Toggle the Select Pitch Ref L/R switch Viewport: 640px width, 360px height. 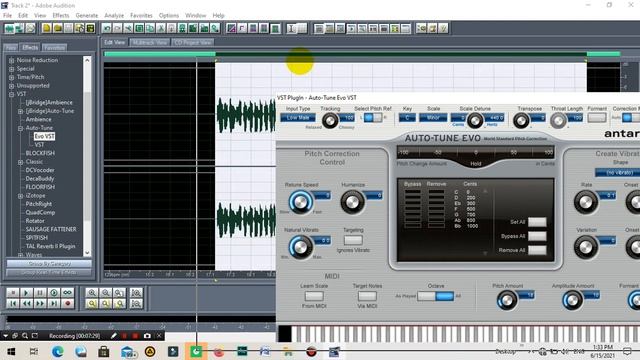coord(373,118)
